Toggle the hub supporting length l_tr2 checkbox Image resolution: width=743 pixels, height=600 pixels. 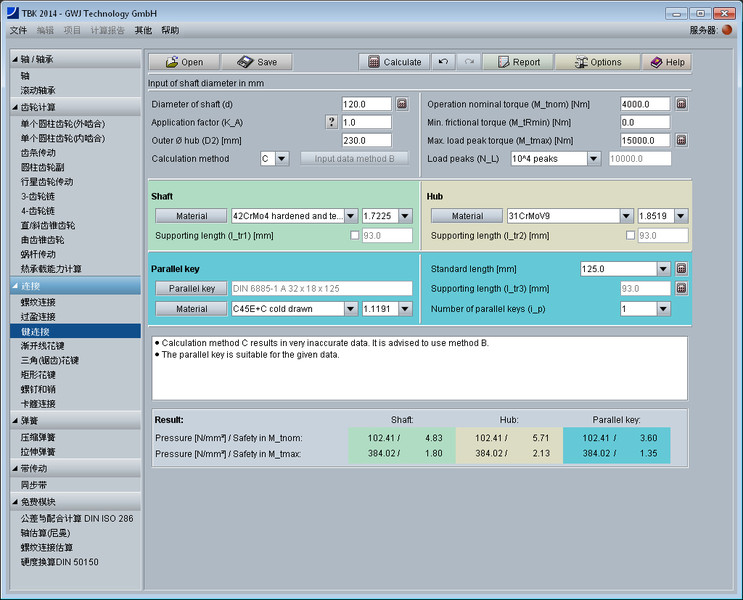tap(631, 236)
